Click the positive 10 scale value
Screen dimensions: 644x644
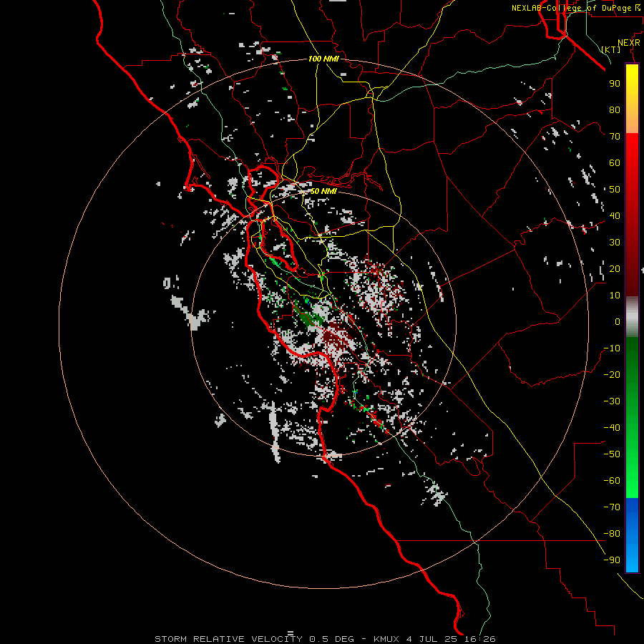pyautogui.click(x=615, y=296)
